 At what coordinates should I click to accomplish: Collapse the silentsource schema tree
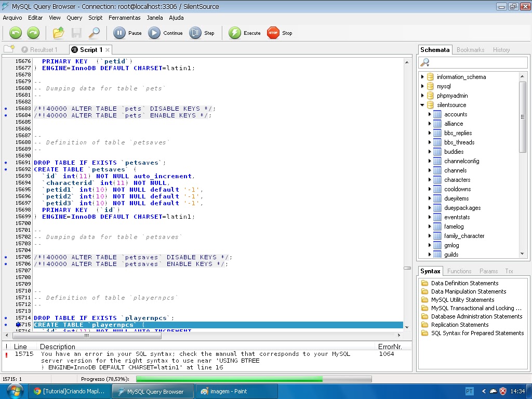coord(423,105)
